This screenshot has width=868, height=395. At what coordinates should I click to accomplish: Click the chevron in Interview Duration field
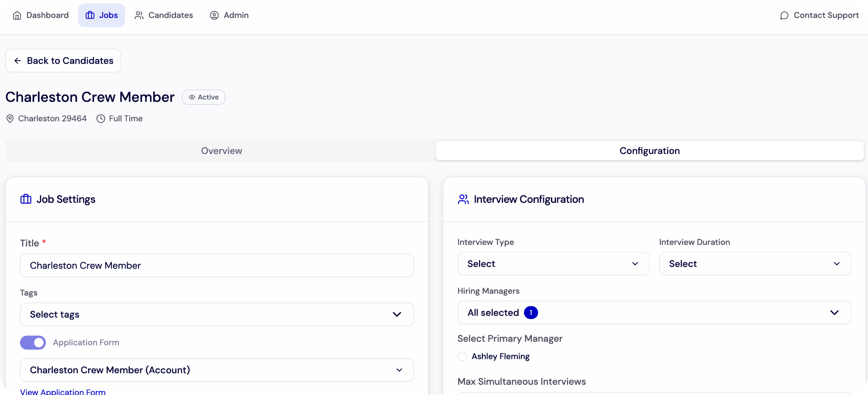[837, 264]
